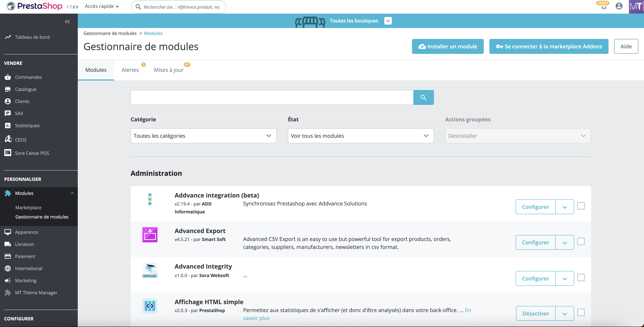Click the Addvance integration module logo
This screenshot has height=327, width=644.
click(150, 199)
